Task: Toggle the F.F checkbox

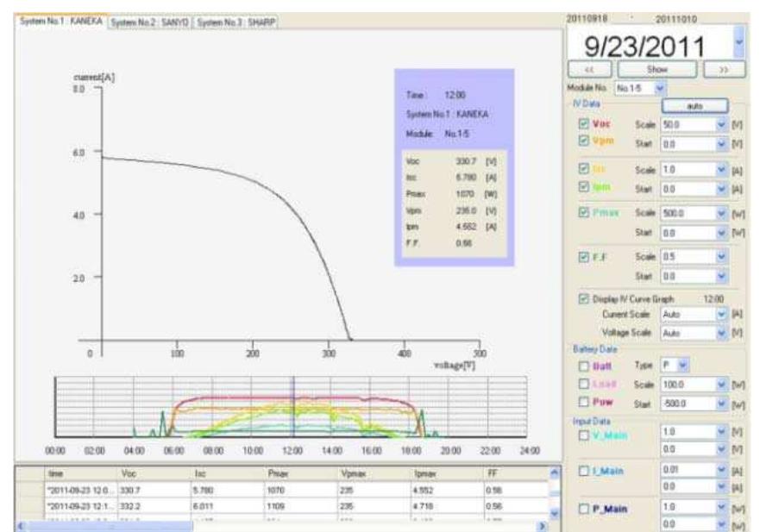Action: (x=584, y=256)
